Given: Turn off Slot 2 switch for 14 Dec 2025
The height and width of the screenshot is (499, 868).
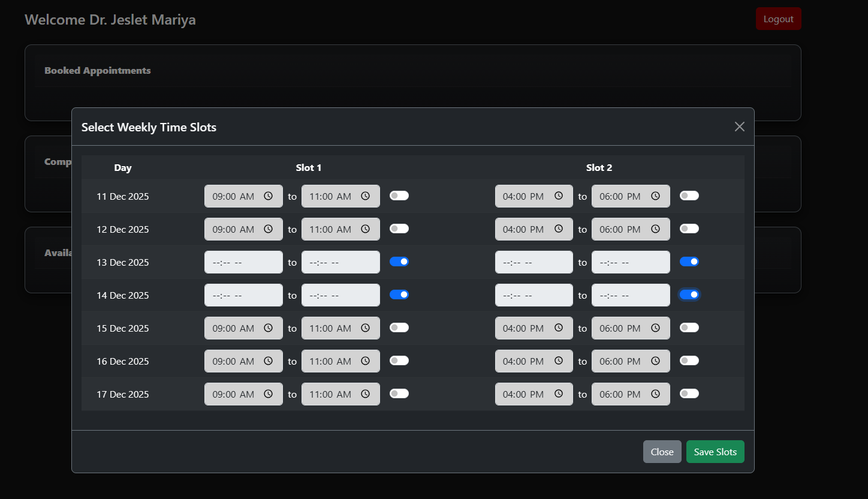Looking at the screenshot, I should [x=689, y=294].
